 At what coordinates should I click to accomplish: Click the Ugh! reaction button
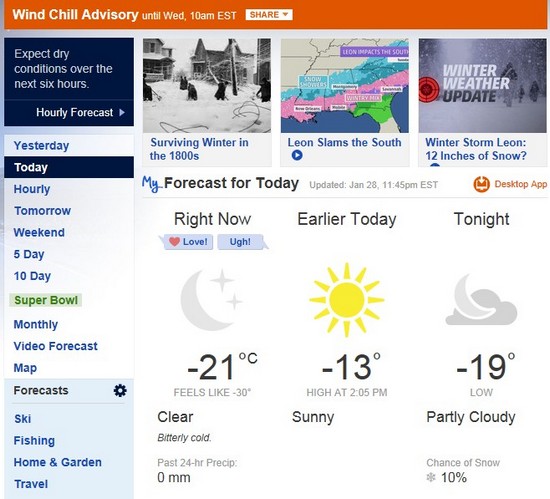(x=240, y=242)
